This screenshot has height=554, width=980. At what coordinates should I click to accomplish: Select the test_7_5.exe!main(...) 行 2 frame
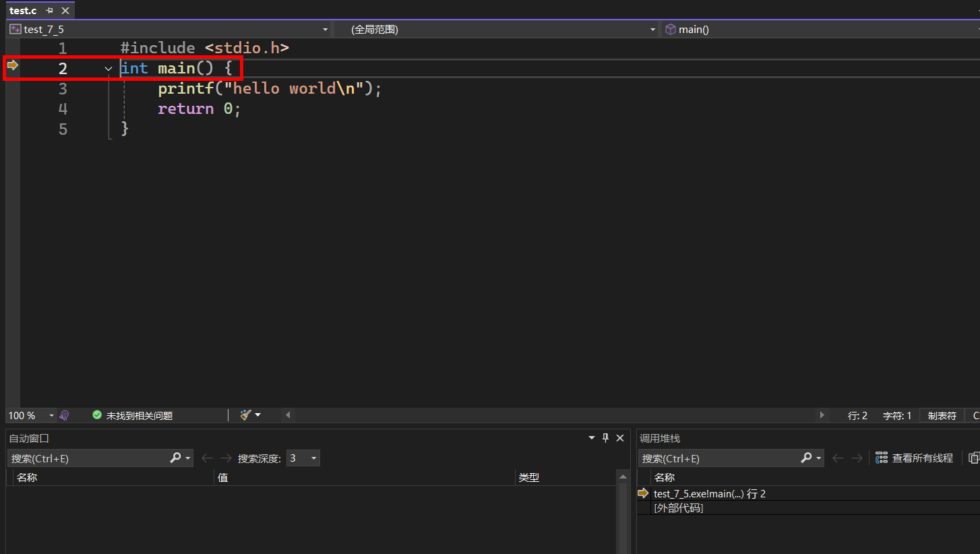[710, 494]
